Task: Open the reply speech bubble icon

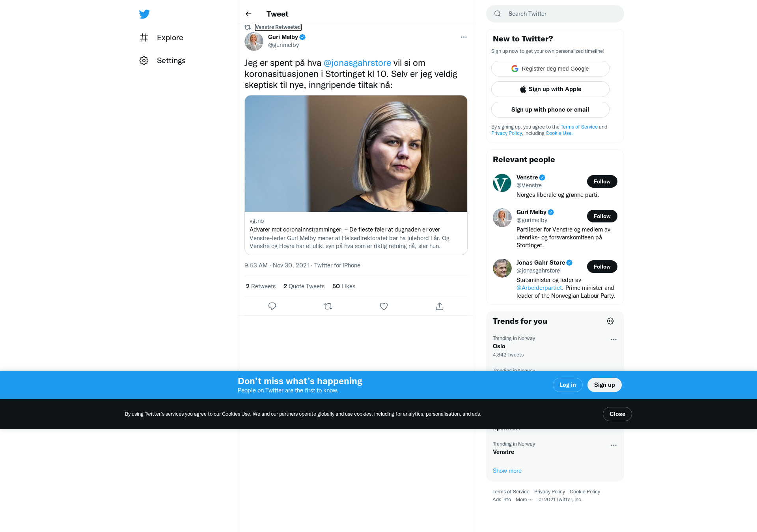Action: click(272, 306)
